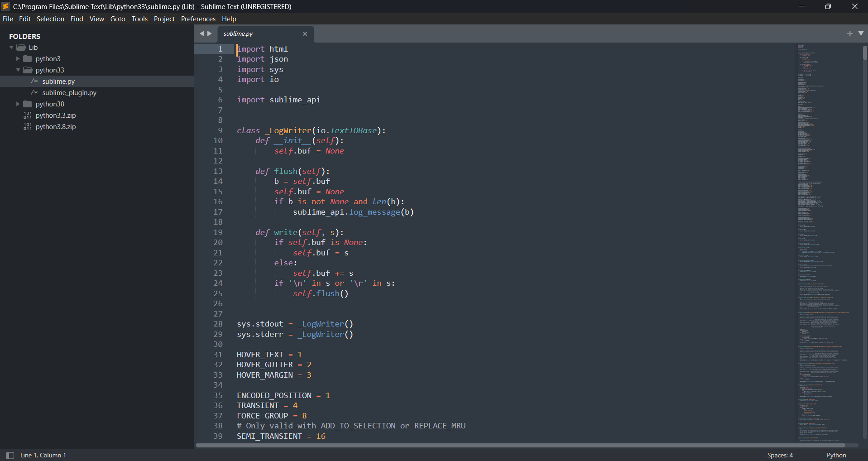Screen dimensions: 868x461
Task: Select the python3.8.zip archive icon in the sidebar
Action: (x=27, y=127)
